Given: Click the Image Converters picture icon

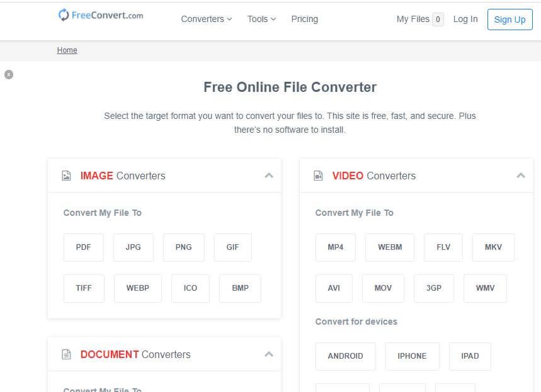Looking at the screenshot, I should [67, 176].
